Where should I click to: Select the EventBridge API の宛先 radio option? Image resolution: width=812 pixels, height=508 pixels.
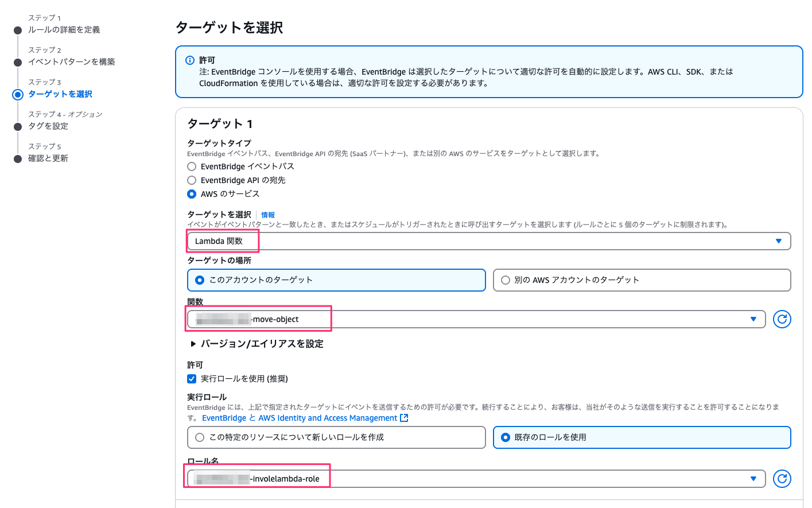pyautogui.click(x=192, y=180)
